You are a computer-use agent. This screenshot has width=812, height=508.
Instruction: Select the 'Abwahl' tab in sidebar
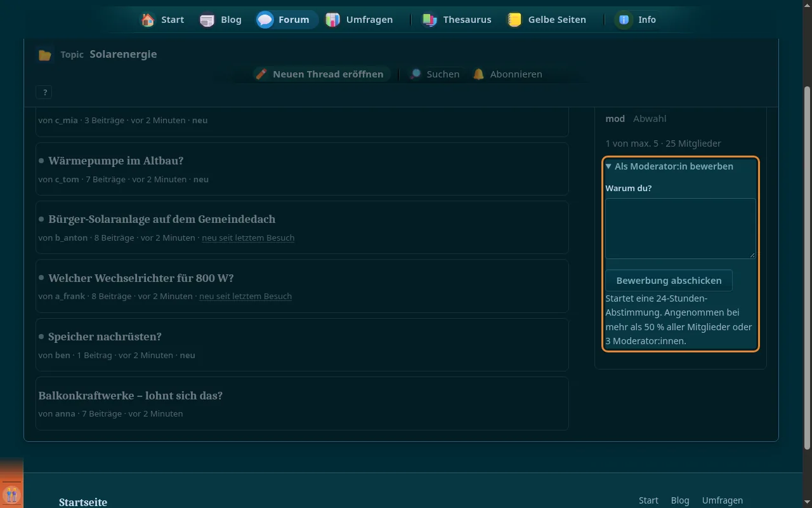tap(650, 119)
